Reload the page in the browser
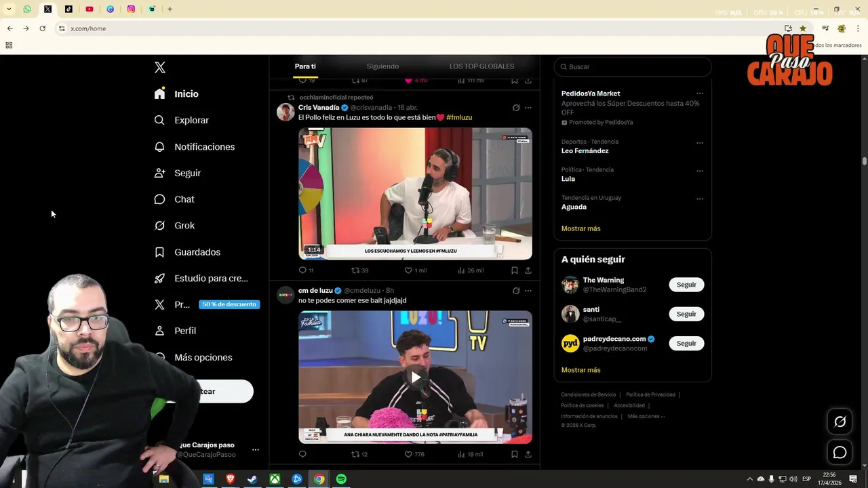Screen dimensions: 868x488 42,28
